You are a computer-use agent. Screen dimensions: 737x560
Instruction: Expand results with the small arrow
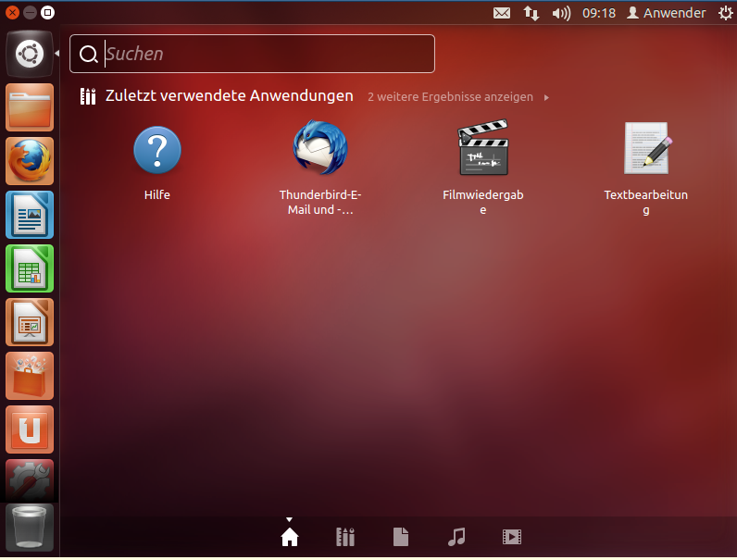[x=546, y=97]
